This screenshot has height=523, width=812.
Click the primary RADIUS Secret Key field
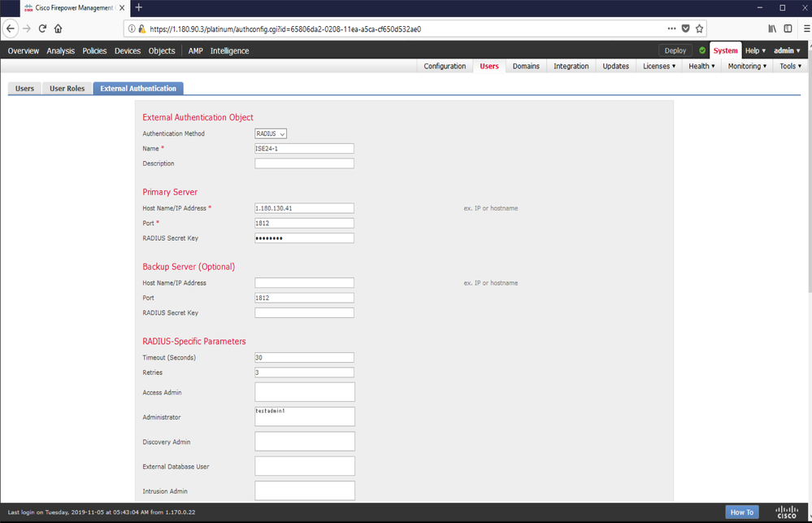(x=304, y=238)
